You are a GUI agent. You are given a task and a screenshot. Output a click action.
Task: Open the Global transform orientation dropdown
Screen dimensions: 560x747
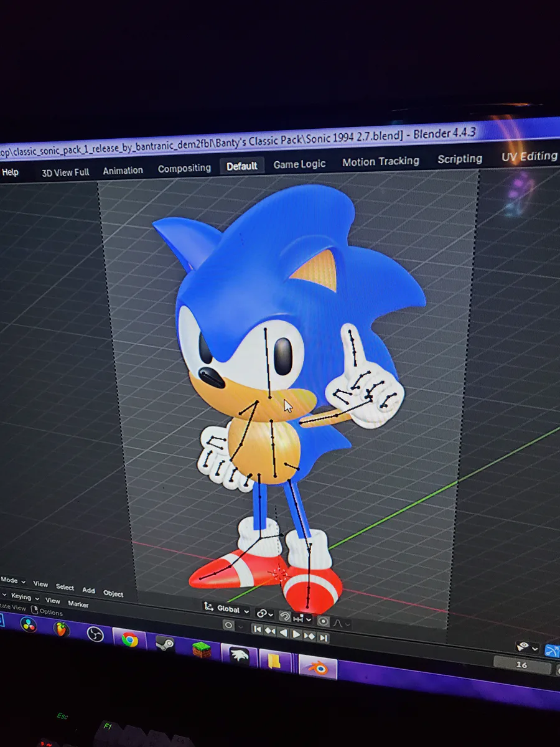tap(226, 609)
